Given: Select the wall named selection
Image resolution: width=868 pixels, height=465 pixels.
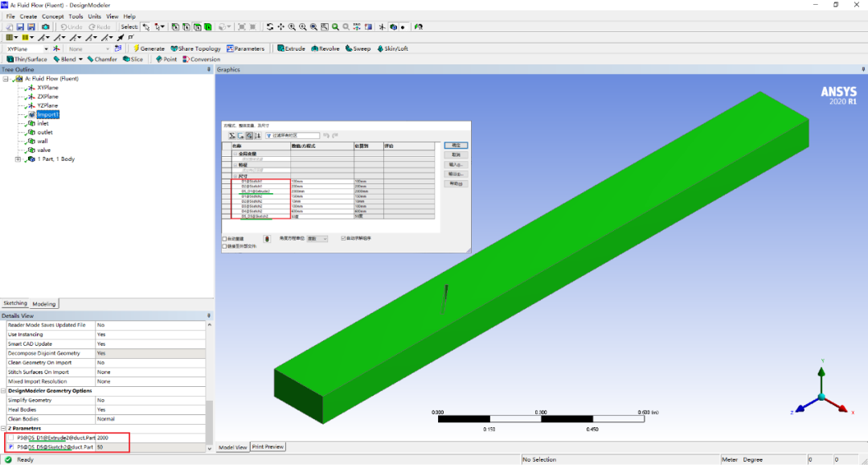Looking at the screenshot, I should coord(42,142).
